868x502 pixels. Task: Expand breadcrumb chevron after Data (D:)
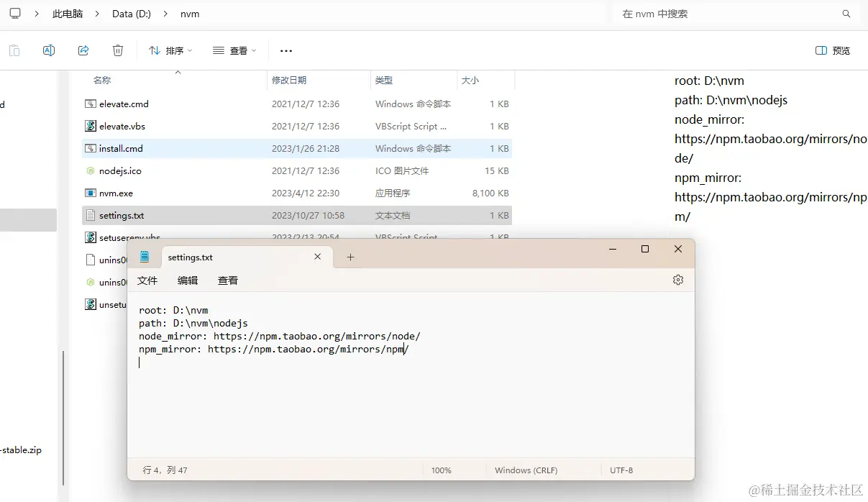166,14
